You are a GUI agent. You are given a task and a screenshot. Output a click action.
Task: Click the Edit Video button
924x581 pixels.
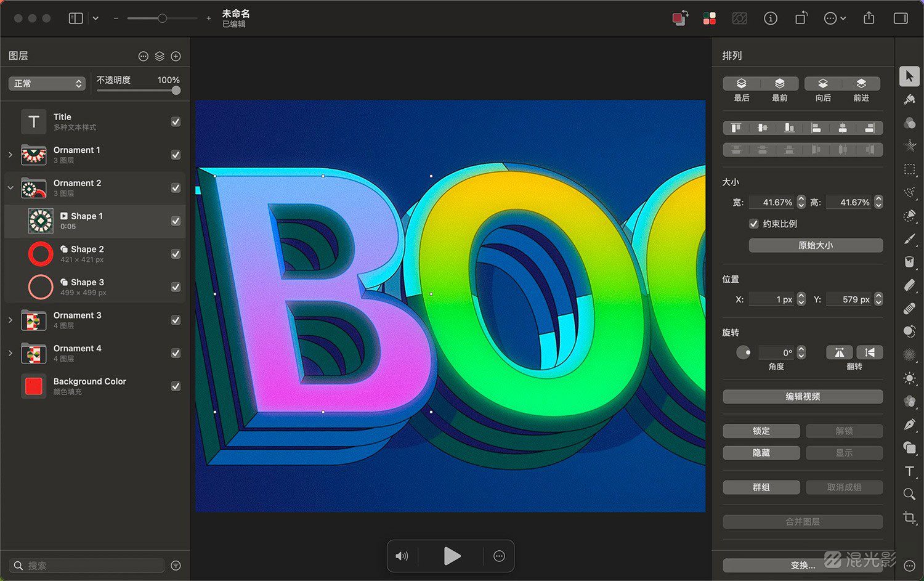[x=803, y=397]
